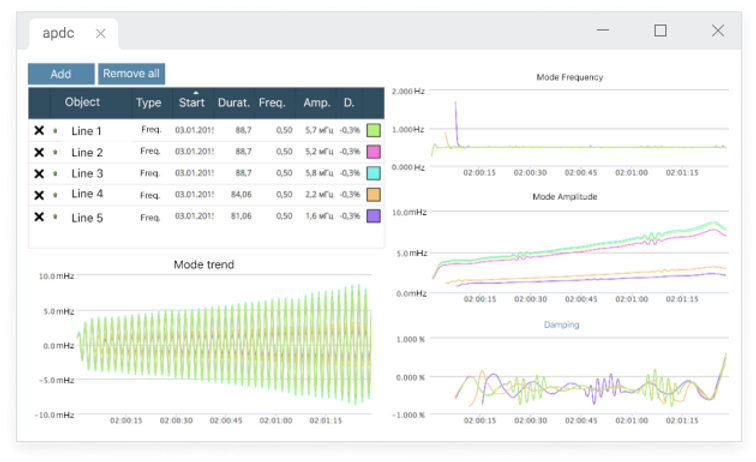Sort table by Object column header
The width and height of the screenshot is (756, 462).
tap(82, 102)
